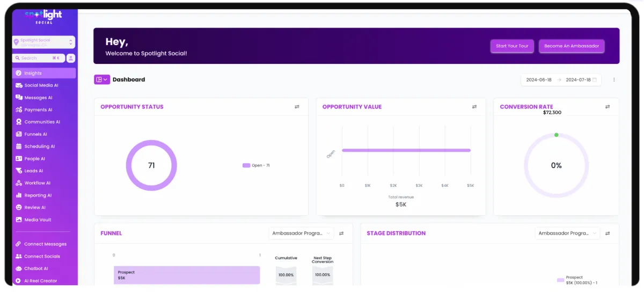Open Opportunity Status filter settings icon

click(297, 107)
